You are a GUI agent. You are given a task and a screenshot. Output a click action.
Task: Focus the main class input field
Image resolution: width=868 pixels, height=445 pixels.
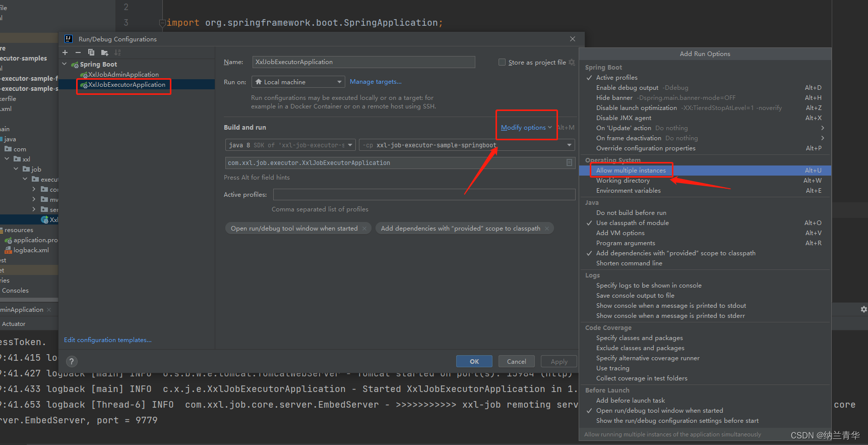pos(400,162)
